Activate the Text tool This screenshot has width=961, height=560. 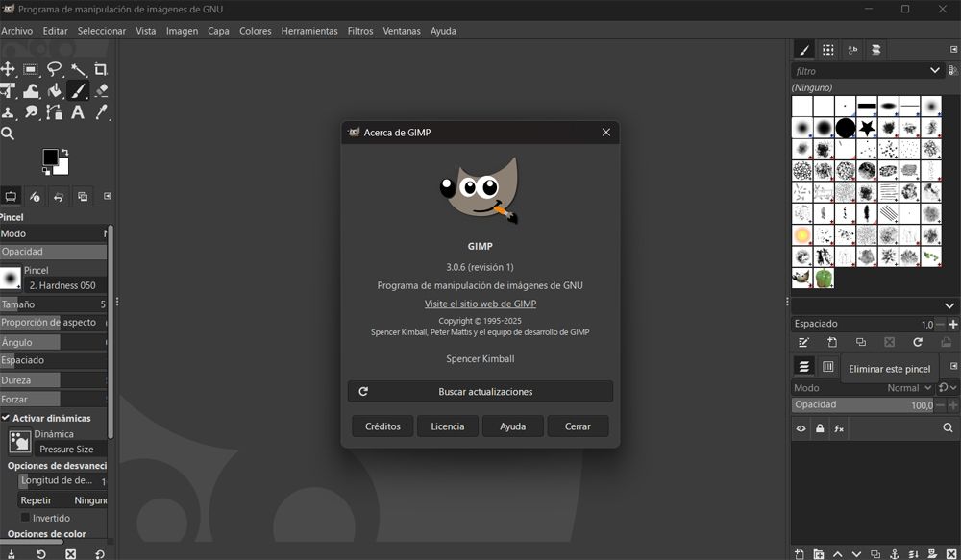pyautogui.click(x=78, y=111)
